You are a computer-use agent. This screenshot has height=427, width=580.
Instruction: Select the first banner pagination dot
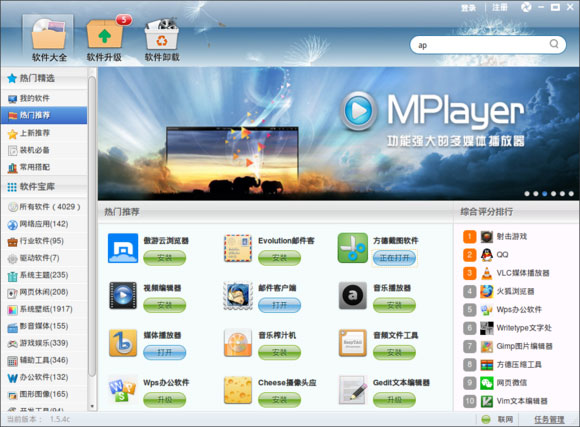[527, 194]
